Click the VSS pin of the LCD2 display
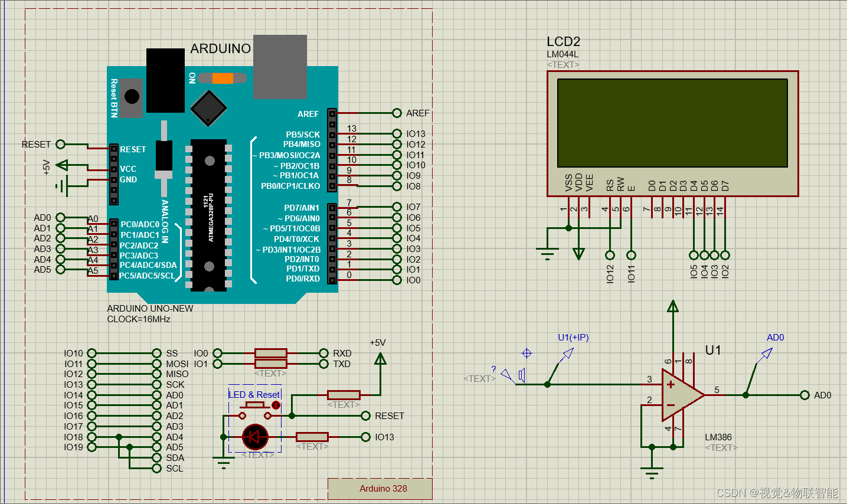The image size is (847, 504). pos(567,208)
